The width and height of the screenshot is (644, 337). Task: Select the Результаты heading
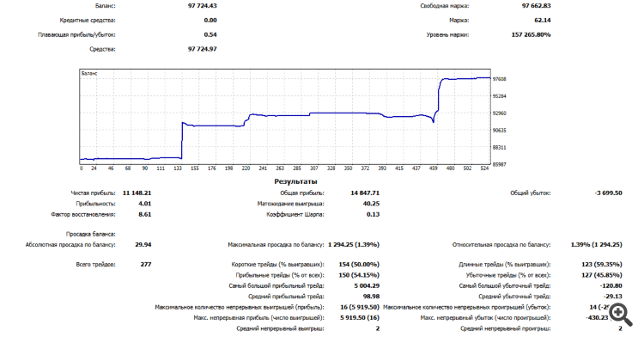[295, 181]
